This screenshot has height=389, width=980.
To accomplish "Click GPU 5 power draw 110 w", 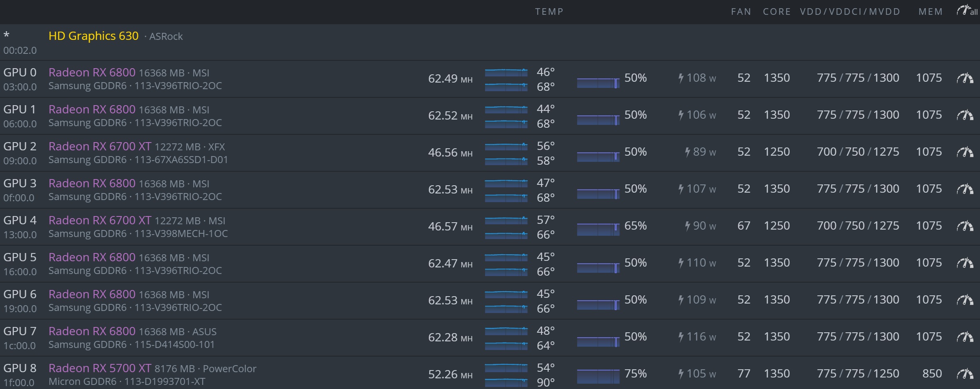I will click(x=697, y=263).
